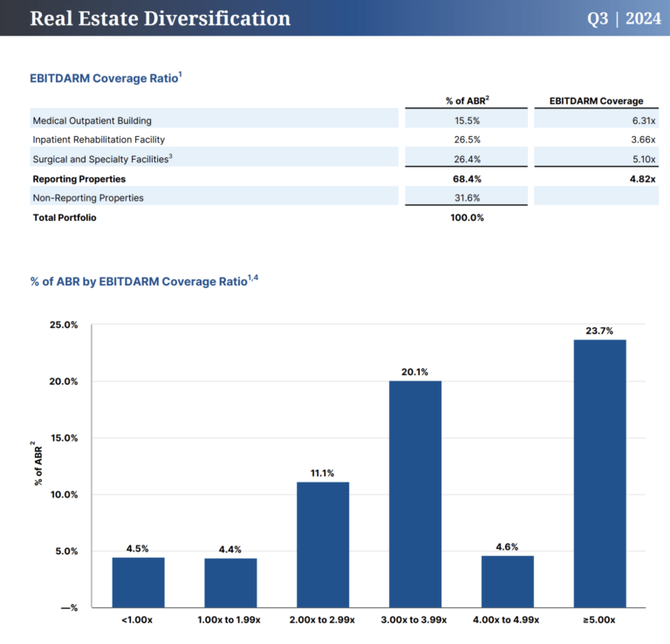The image size is (670, 644).
Task: Select the 4.00x to 4.99x axis label
Action: [507, 620]
